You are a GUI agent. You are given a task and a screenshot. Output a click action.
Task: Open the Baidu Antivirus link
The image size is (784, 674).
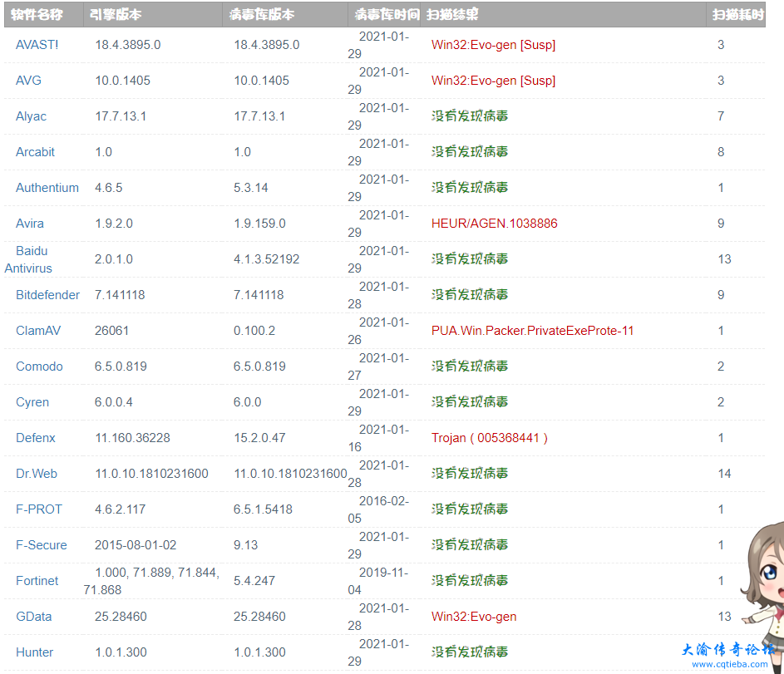(x=28, y=259)
